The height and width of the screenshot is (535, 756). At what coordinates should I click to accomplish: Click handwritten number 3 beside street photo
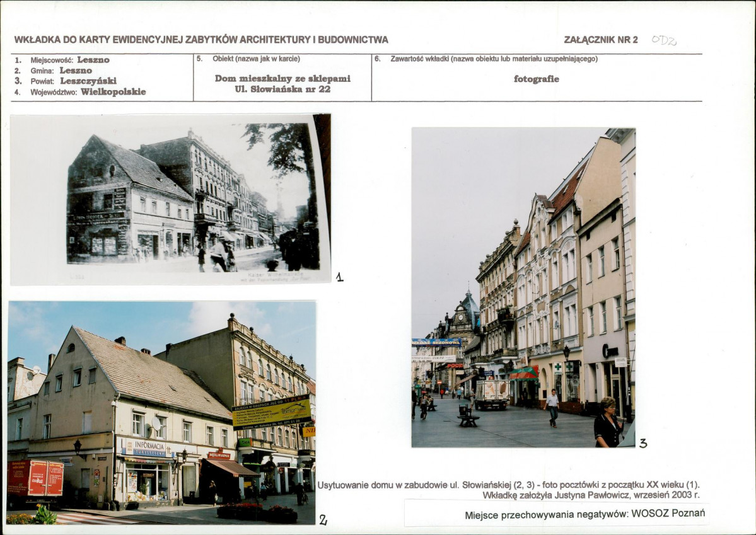pyautogui.click(x=643, y=444)
